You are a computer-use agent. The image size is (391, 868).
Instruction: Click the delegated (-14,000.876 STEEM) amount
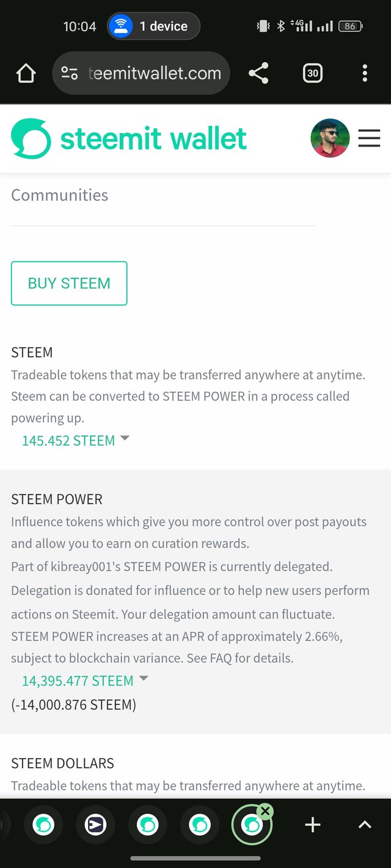73,705
